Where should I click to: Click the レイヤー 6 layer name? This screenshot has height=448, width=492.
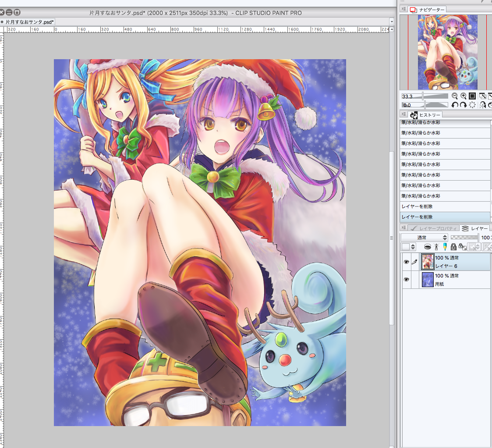click(x=446, y=266)
